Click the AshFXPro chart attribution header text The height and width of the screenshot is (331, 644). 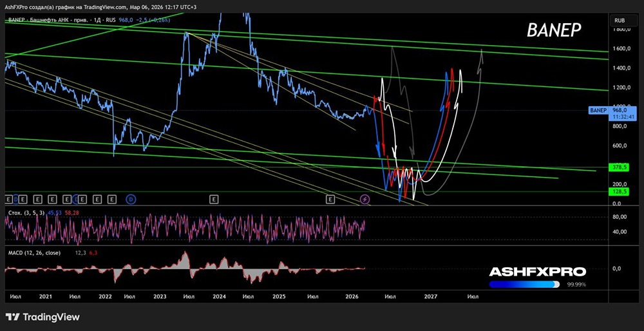[101, 6]
